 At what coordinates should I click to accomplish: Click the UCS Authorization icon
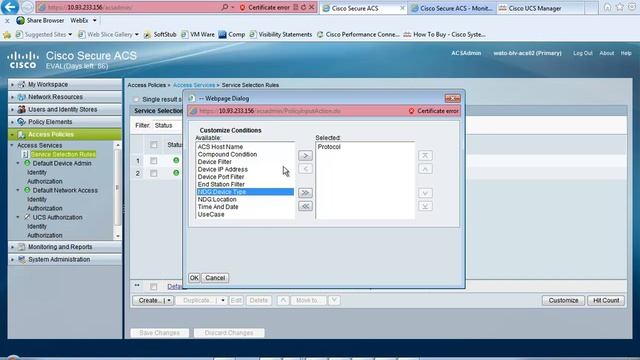[x=27, y=217]
